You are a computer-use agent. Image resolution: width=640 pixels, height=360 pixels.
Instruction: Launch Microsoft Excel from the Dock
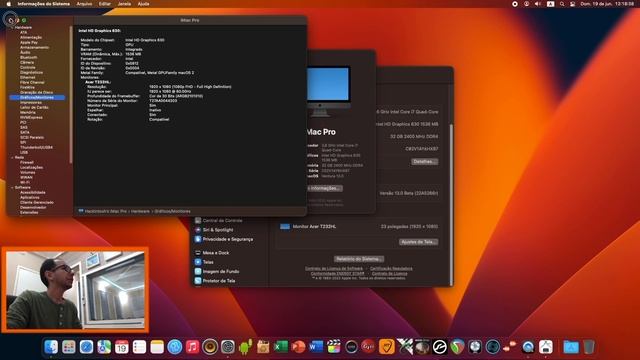tap(281, 347)
